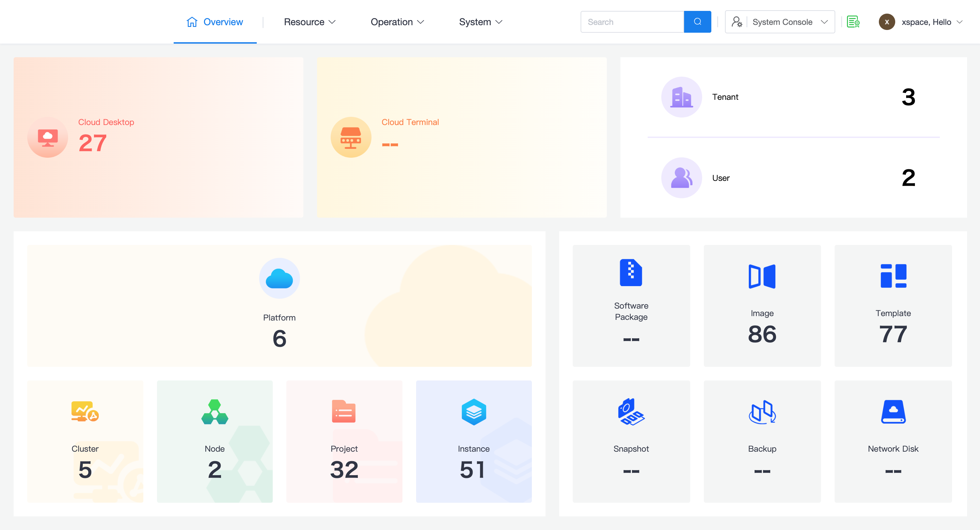
Task: Open the System menu
Action: pos(480,22)
